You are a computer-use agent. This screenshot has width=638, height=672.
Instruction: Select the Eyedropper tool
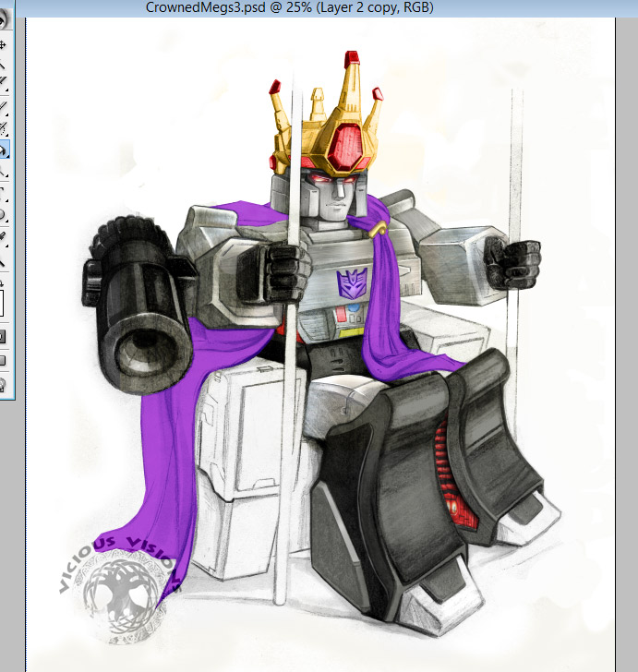[3, 237]
